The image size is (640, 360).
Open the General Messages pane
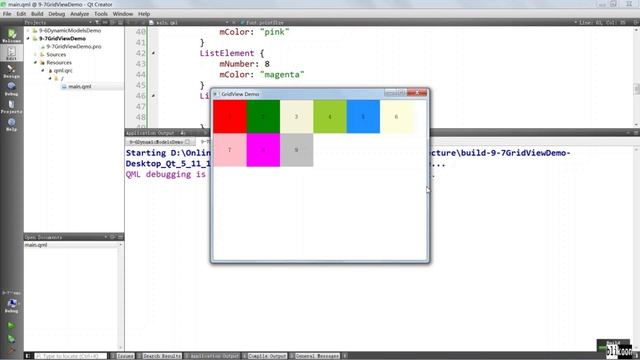[315, 356]
